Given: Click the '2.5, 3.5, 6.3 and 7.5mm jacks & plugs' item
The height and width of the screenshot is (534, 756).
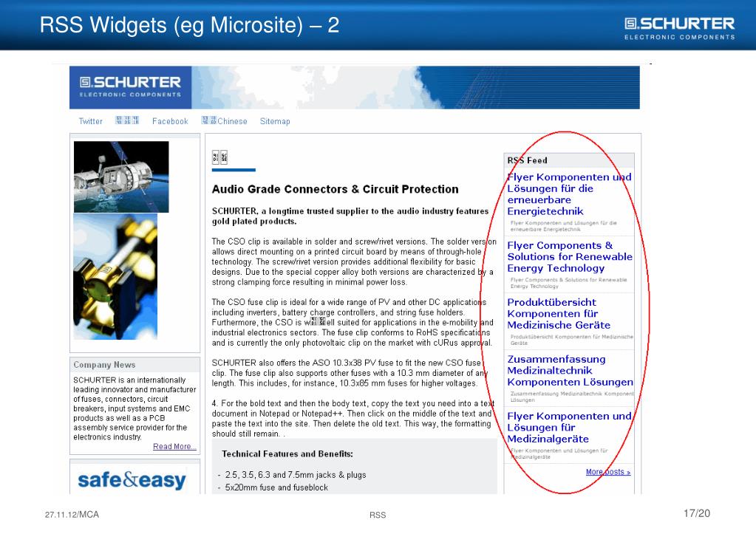Looking at the screenshot, I should 296,475.
